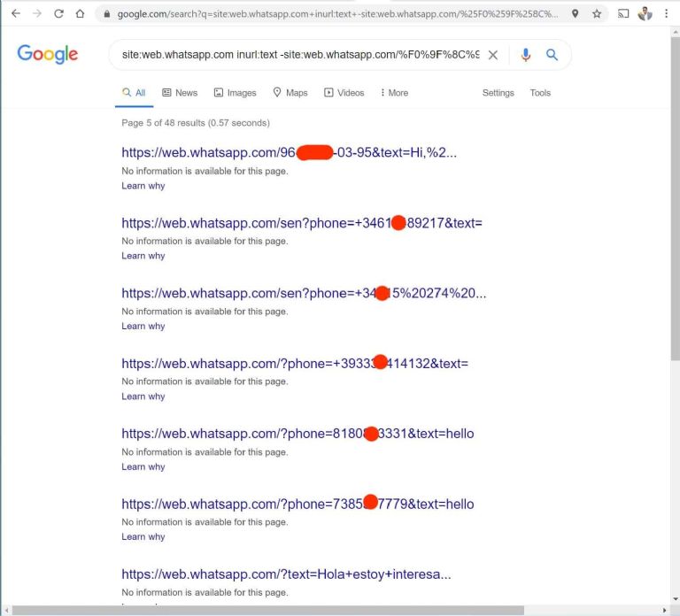Screen dimensions: 680x616
Task: Go back with the browser back arrow
Action: [x=16, y=13]
